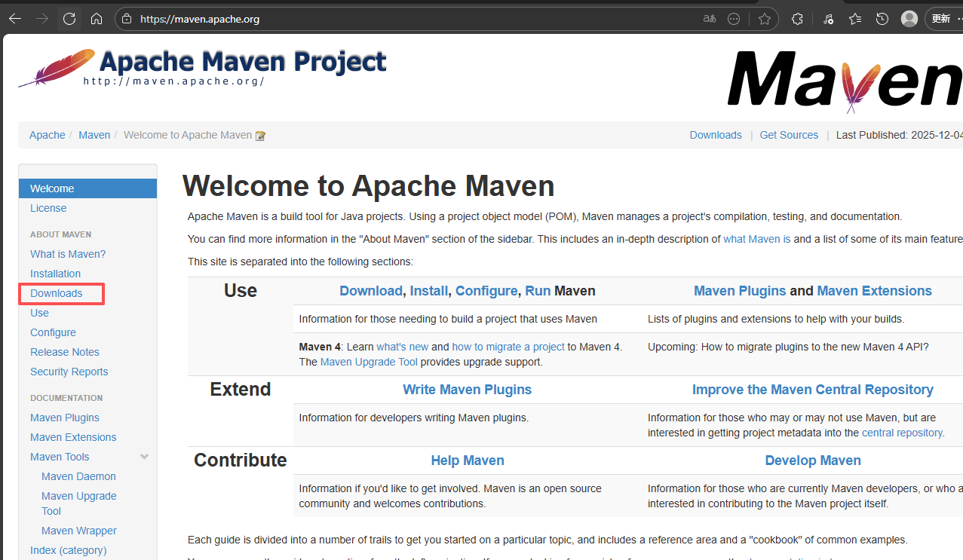Open Maven Plugins in the sidebar
Viewport: 963px width, 560px height.
point(65,418)
